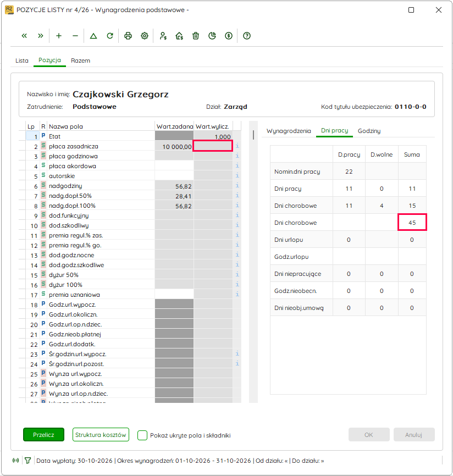Click the triangle icon in toolbar
The image size is (453, 476).
(93, 36)
